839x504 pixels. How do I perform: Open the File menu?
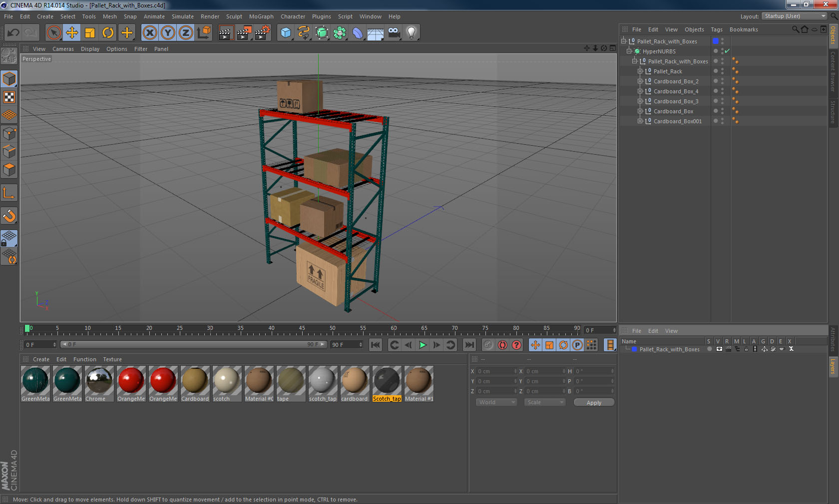point(8,16)
